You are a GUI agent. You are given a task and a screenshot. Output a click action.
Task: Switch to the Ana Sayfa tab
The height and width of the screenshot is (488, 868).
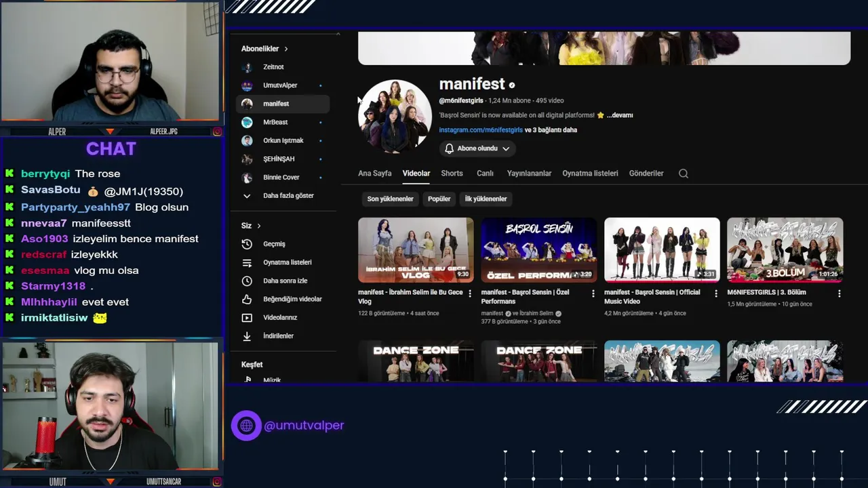[x=375, y=174]
